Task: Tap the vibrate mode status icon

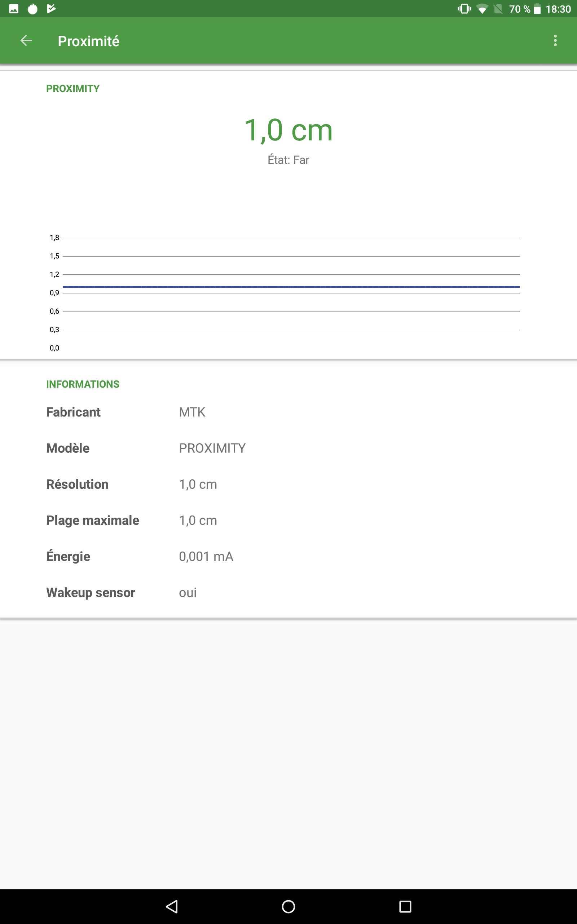Action: click(x=464, y=9)
